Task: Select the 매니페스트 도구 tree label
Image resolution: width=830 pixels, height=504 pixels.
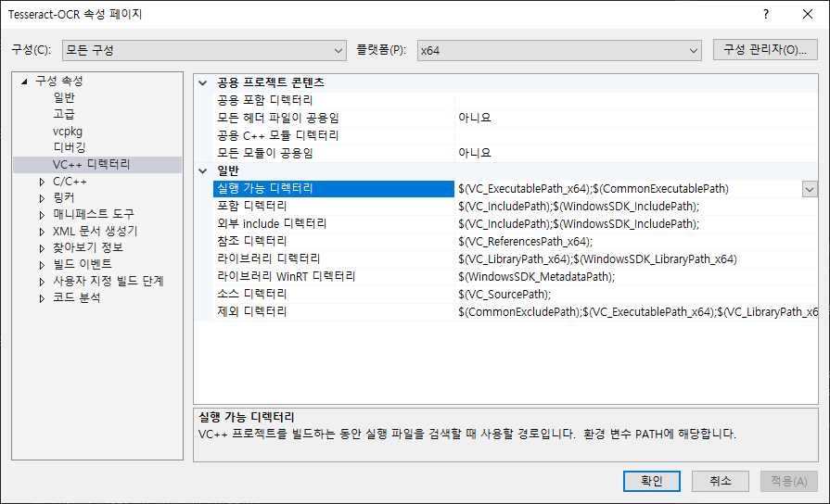Action: click(94, 214)
